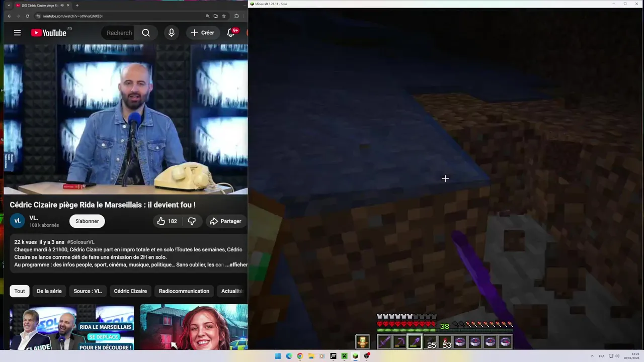The image size is (644, 362).
Task: Open the VL. channel name link
Action: (x=34, y=218)
